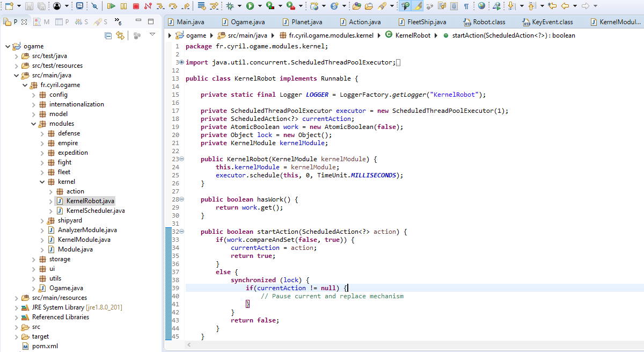Toggle Show Whitespace Characters pilcrow button
Screen dimensions: 644x352
click(466, 6)
